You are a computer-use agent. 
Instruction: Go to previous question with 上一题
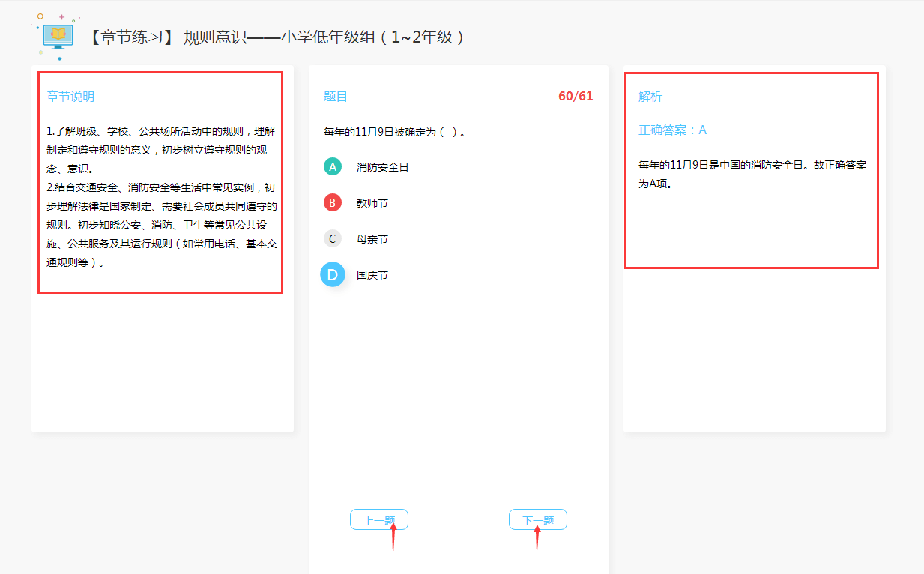(x=379, y=519)
